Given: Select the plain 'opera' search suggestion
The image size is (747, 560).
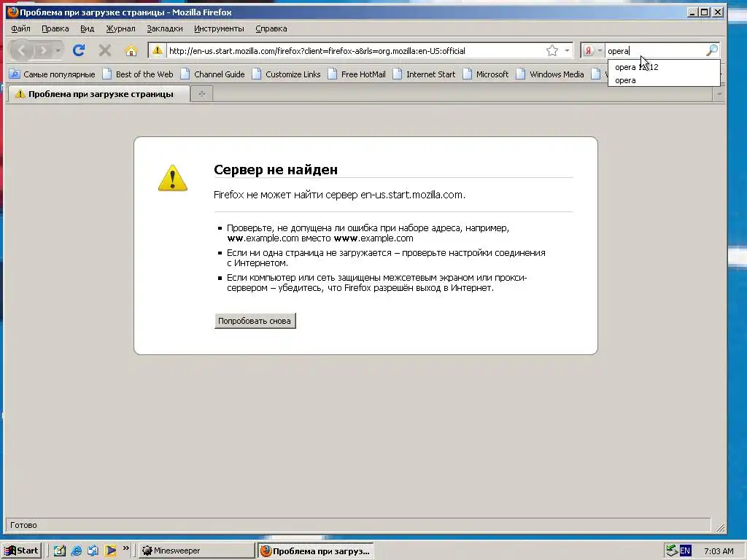Looking at the screenshot, I should coord(664,80).
